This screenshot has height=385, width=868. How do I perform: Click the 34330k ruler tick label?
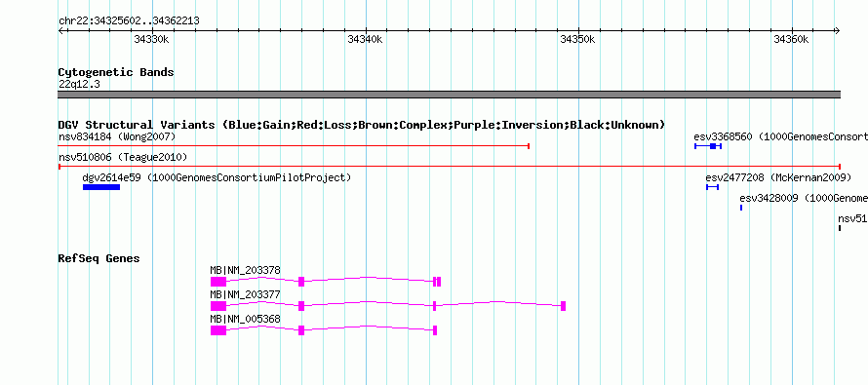(x=152, y=40)
